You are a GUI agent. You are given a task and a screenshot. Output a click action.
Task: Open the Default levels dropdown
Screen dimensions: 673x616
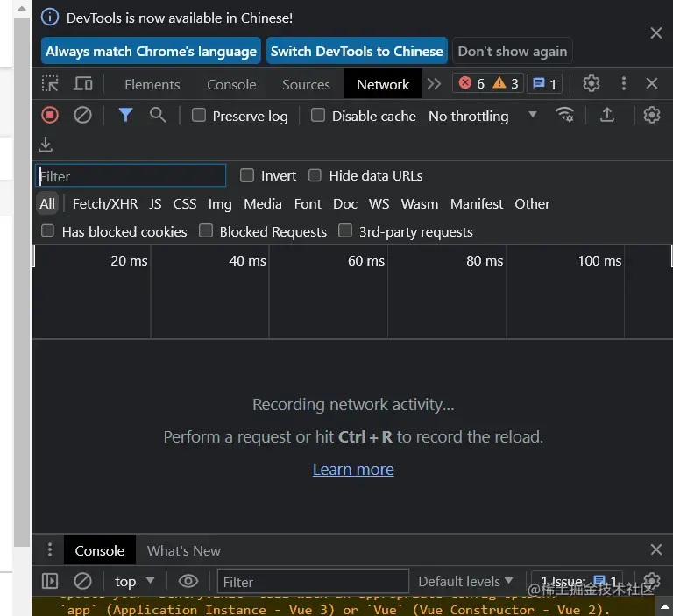pyautogui.click(x=465, y=582)
